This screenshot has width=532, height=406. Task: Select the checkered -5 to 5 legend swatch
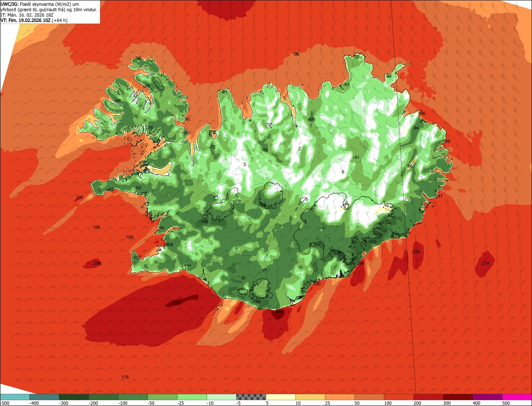click(x=251, y=397)
